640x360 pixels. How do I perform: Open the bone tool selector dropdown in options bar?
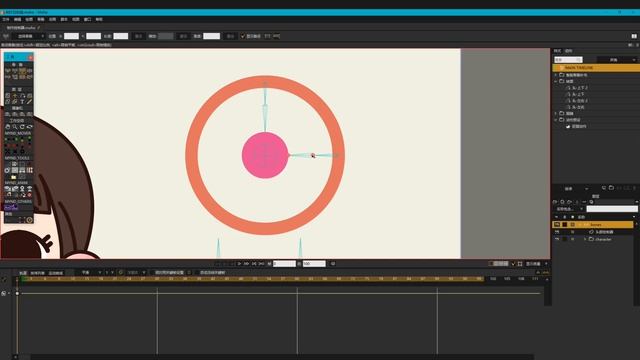29,36
